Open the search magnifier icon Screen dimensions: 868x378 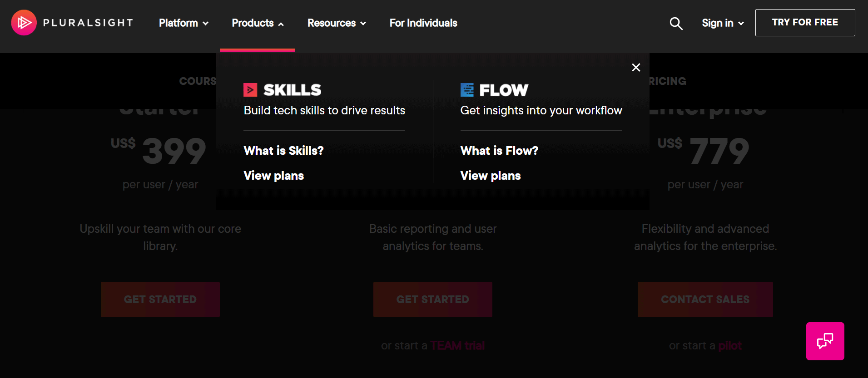click(676, 23)
